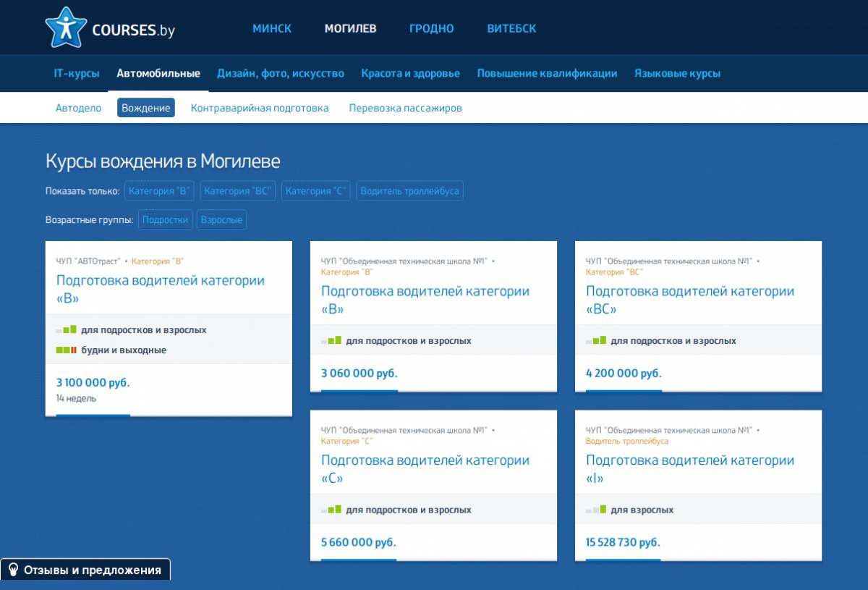Viewport: 868px width, 590px height.
Task: Open Отзывы и предложения feedback panel
Action: click(85, 570)
